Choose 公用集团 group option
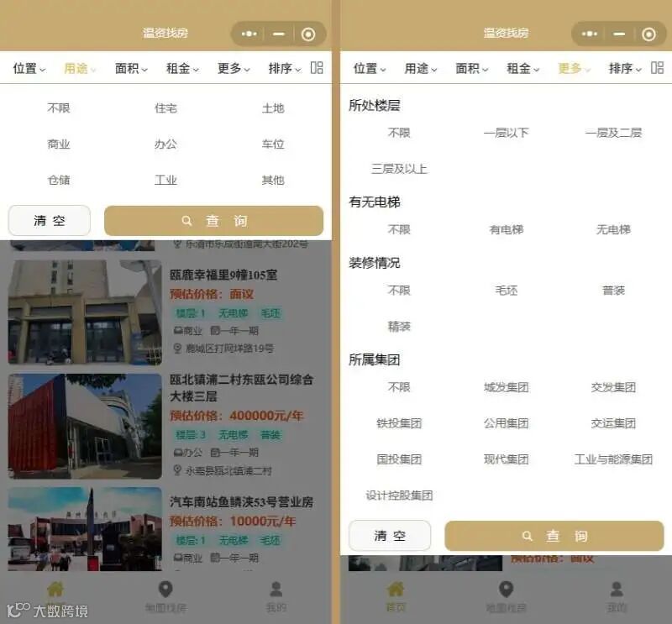This screenshot has width=672, height=624. click(507, 423)
